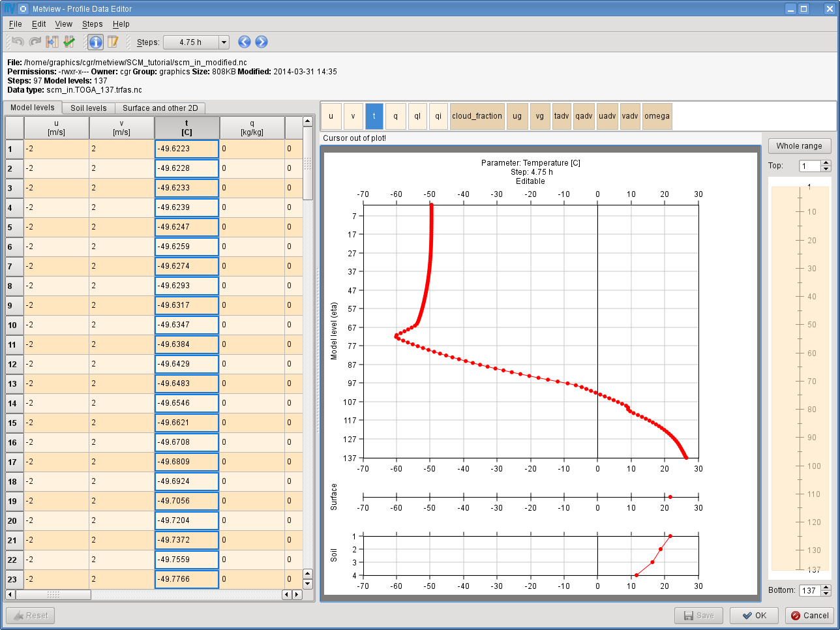
Task: Click the Whole range button
Action: pyautogui.click(x=800, y=146)
